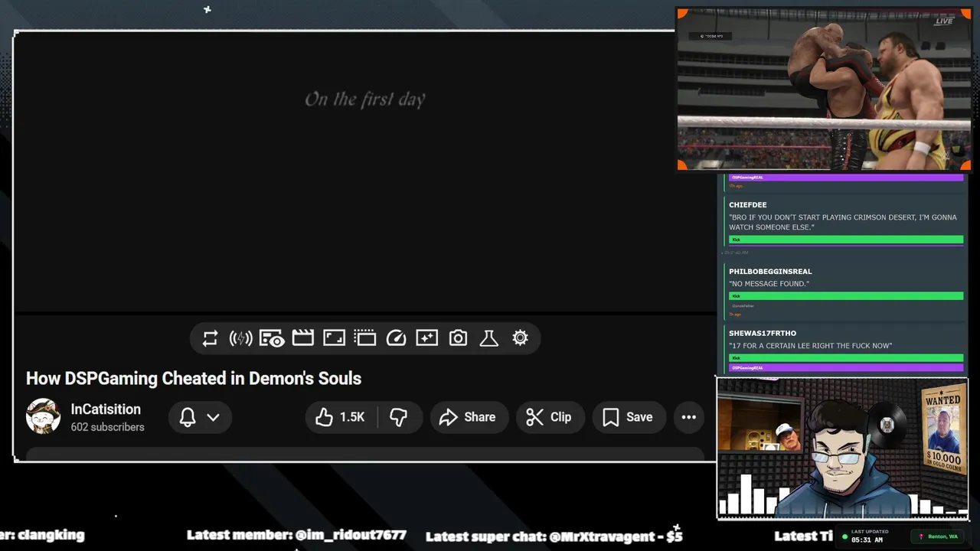Click the wrestling game live video feed
The height and width of the screenshot is (551, 980).
tap(824, 90)
